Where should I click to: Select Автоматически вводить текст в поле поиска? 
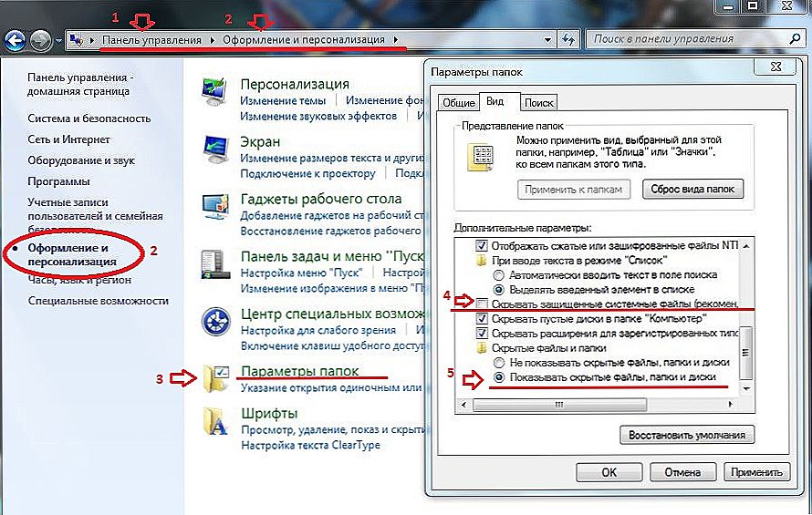click(x=498, y=275)
